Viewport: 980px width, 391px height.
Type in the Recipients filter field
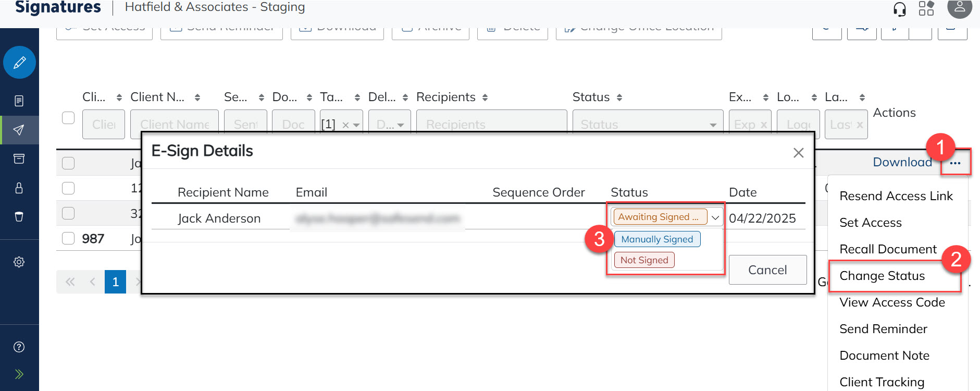(x=491, y=125)
